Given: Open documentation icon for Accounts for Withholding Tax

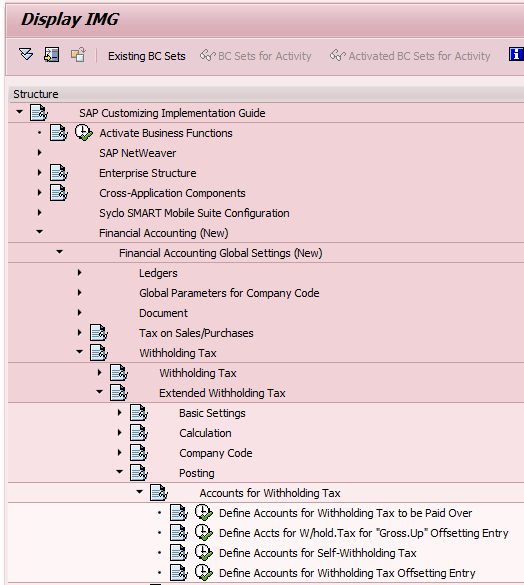Looking at the screenshot, I should [159, 493].
